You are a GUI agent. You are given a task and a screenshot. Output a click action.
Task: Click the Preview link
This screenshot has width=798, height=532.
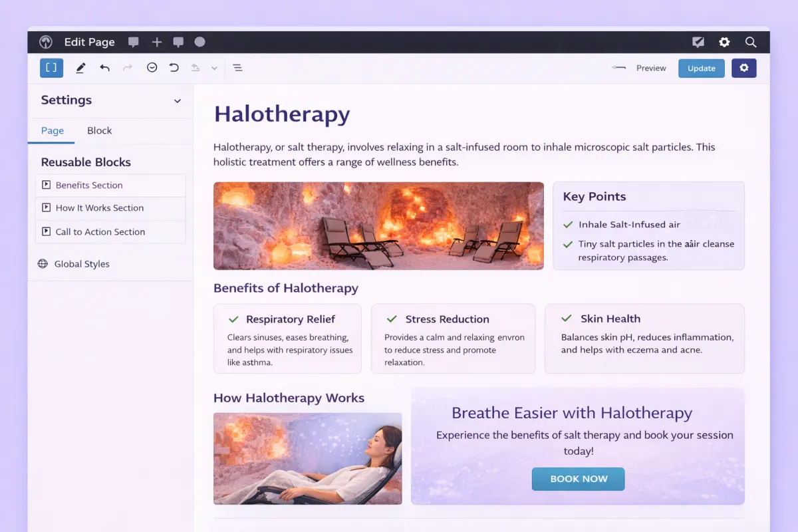click(x=651, y=68)
